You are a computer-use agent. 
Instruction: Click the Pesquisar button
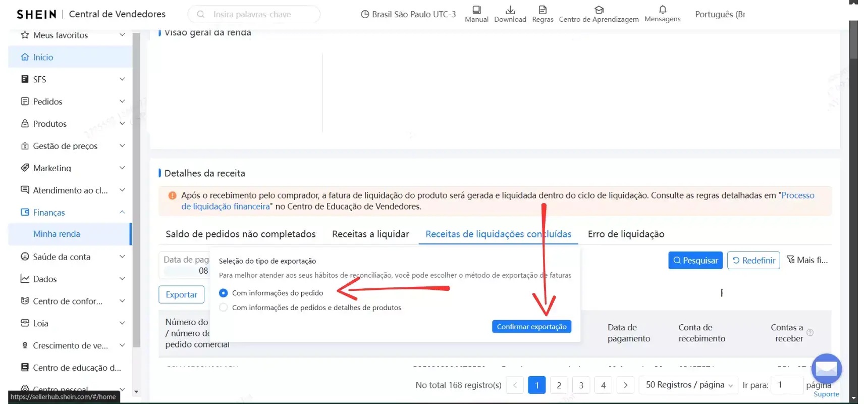coord(695,261)
